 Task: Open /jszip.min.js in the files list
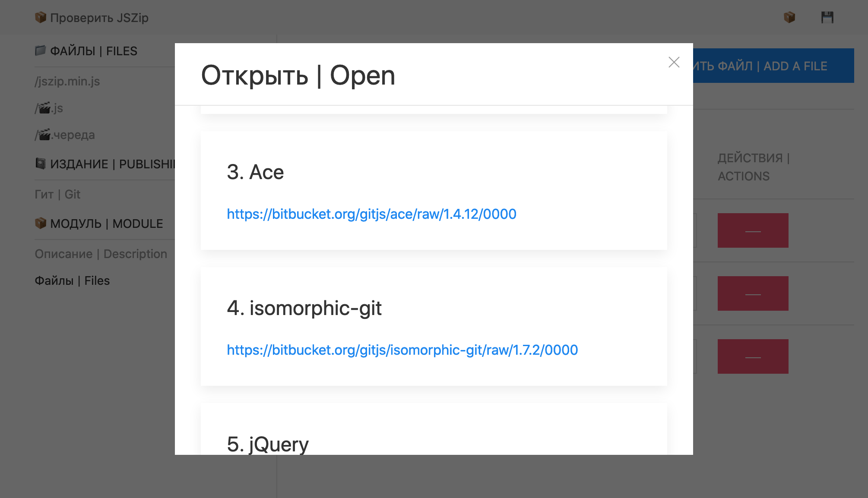coord(67,81)
